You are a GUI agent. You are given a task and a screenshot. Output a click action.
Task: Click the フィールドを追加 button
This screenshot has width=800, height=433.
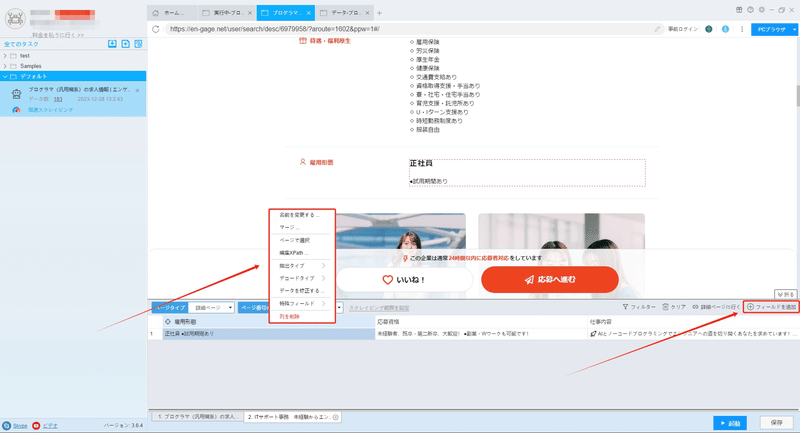point(771,307)
